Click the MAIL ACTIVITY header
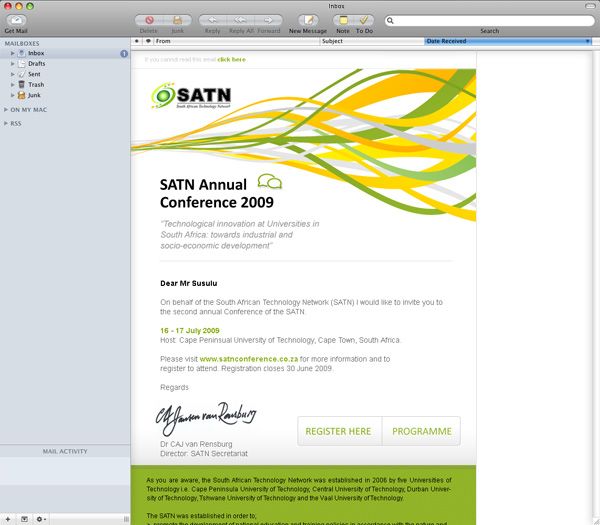This screenshot has width=600, height=525. [x=65, y=452]
